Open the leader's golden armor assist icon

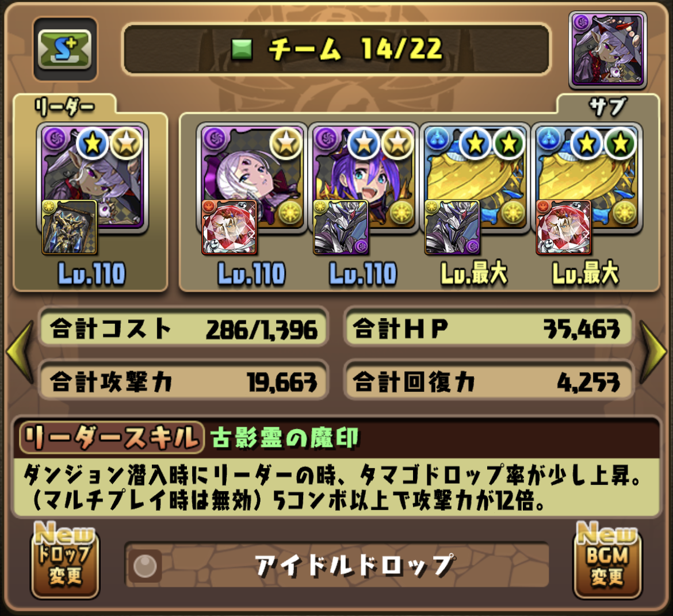pyautogui.click(x=70, y=227)
